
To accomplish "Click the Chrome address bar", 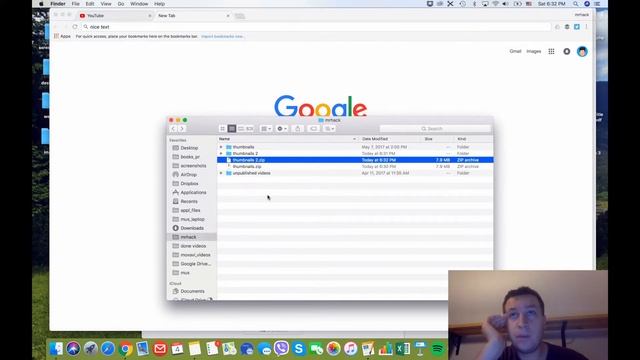I will click(316, 27).
